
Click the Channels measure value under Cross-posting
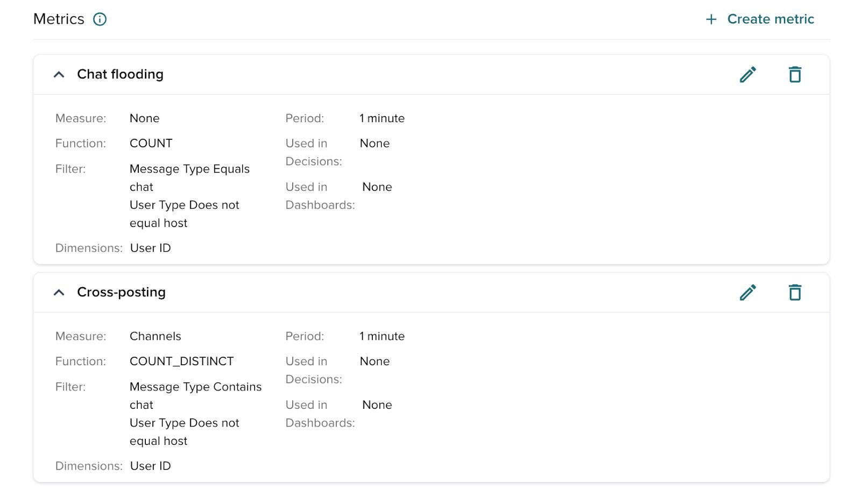156,336
